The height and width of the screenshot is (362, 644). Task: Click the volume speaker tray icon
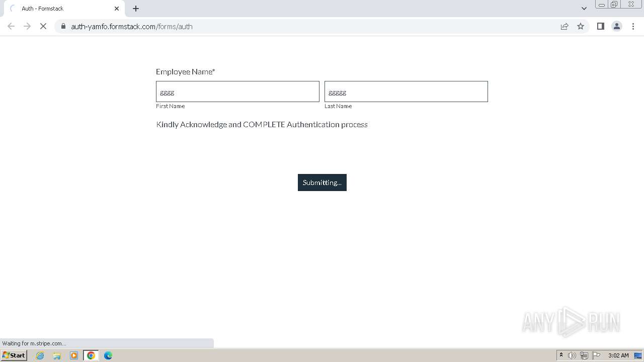pos(572,355)
